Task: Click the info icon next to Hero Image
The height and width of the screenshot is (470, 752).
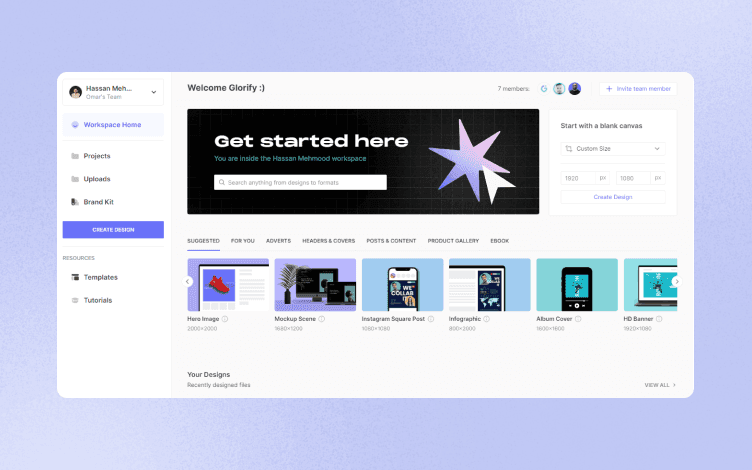Action: pos(225,319)
